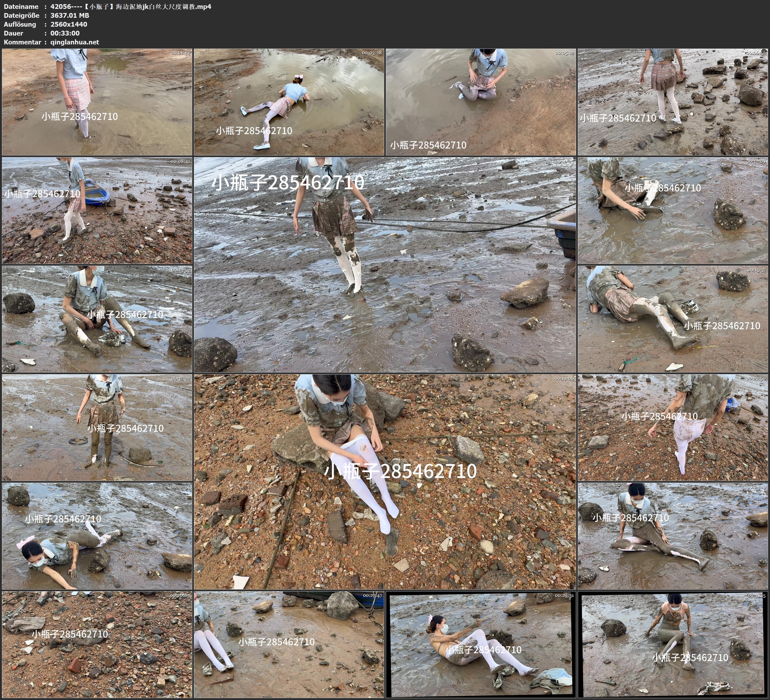The width and height of the screenshot is (770, 700).
Task: Click the frame at timestamp 00:22:34
Action: [97, 536]
